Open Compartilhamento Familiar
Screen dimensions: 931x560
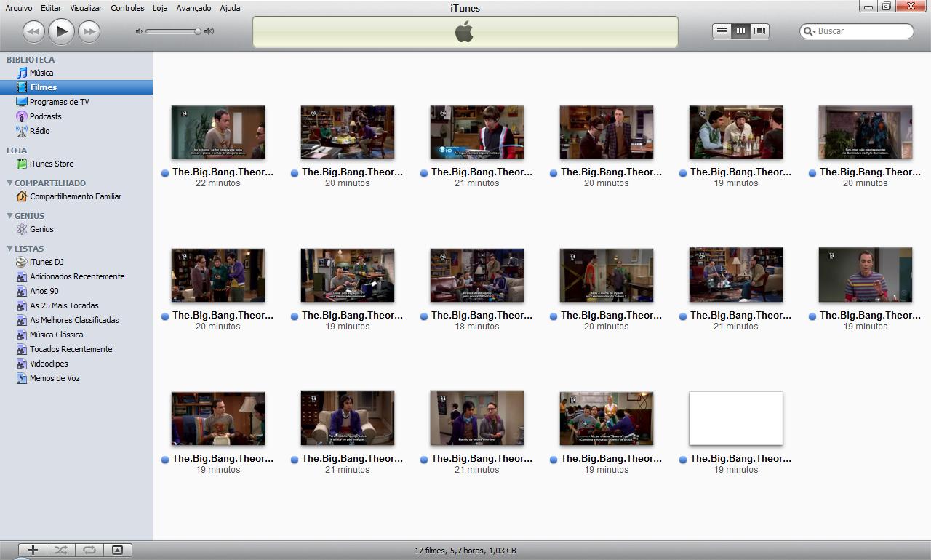click(x=75, y=196)
